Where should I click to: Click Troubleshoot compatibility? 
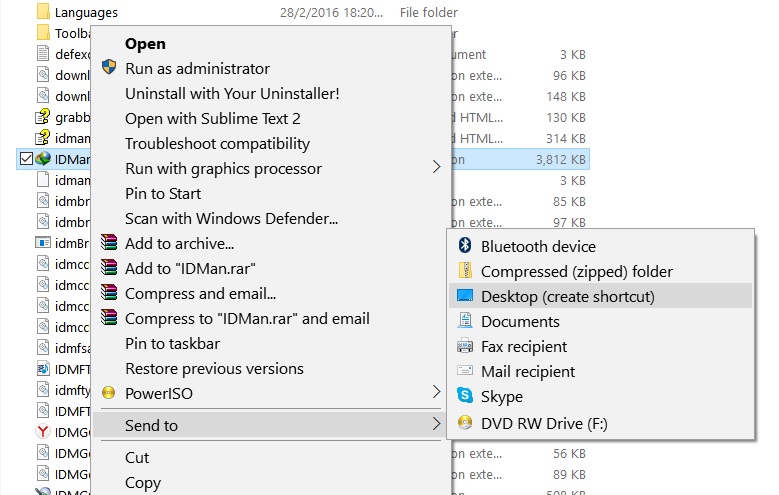point(217,143)
